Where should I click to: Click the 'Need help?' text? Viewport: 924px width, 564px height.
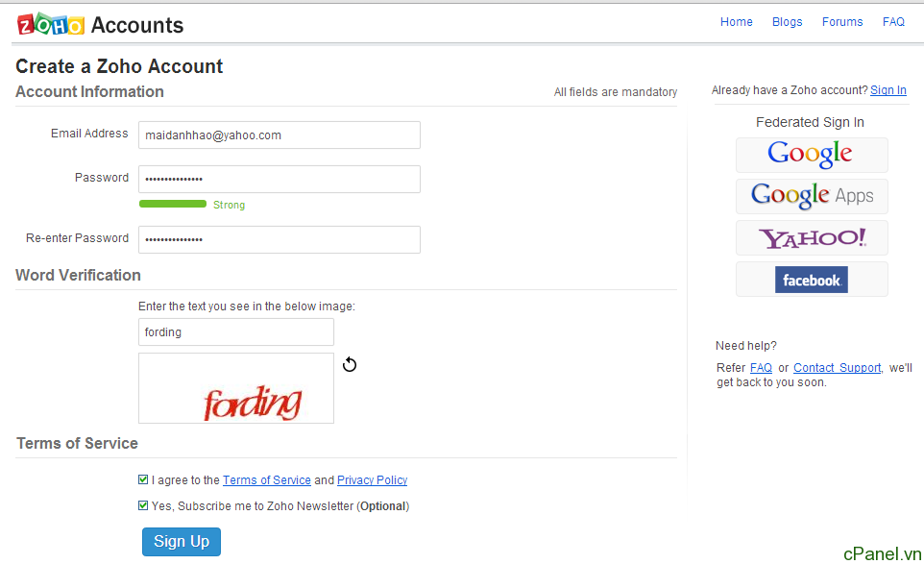[x=746, y=345]
